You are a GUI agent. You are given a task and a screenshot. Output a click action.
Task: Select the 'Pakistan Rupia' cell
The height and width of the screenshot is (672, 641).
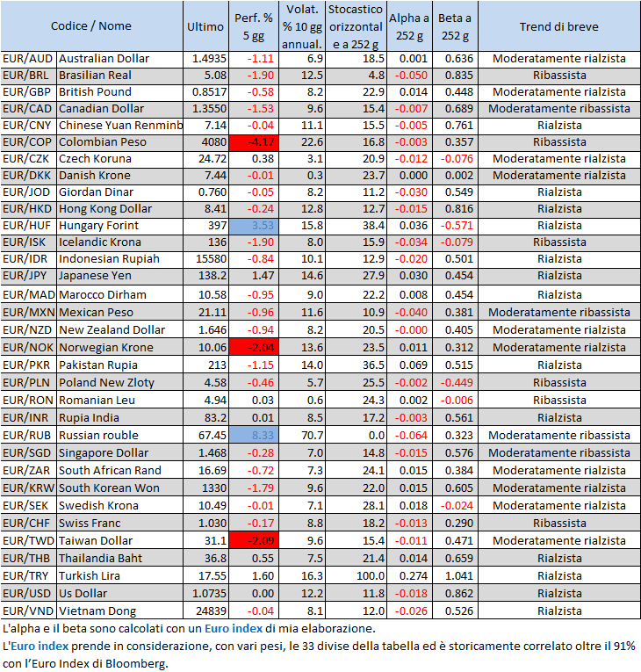(120, 365)
